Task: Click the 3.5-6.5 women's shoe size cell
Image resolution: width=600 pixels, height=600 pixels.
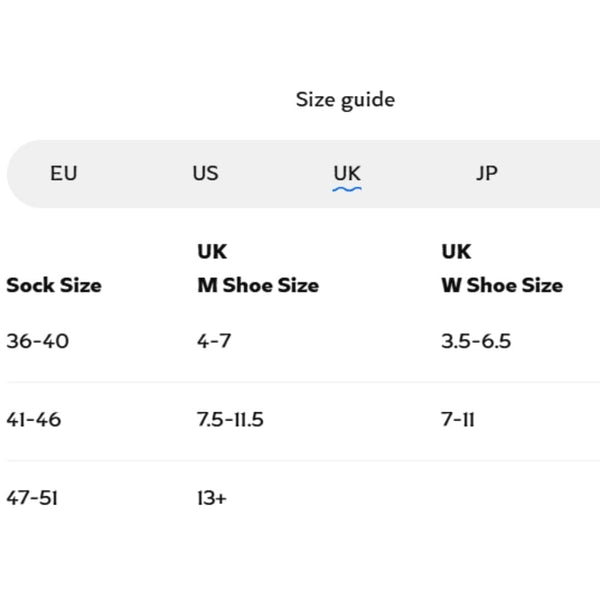Action: click(476, 341)
